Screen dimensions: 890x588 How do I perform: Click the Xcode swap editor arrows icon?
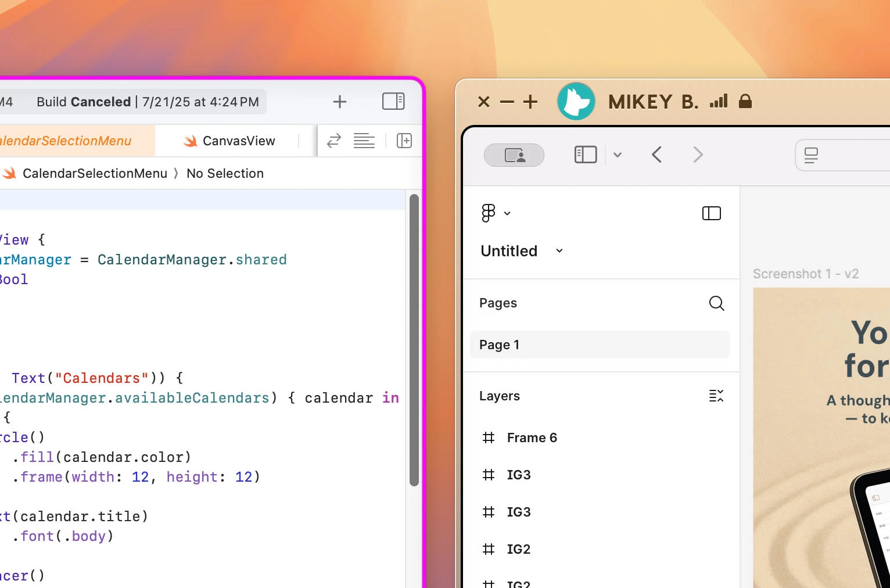click(334, 141)
